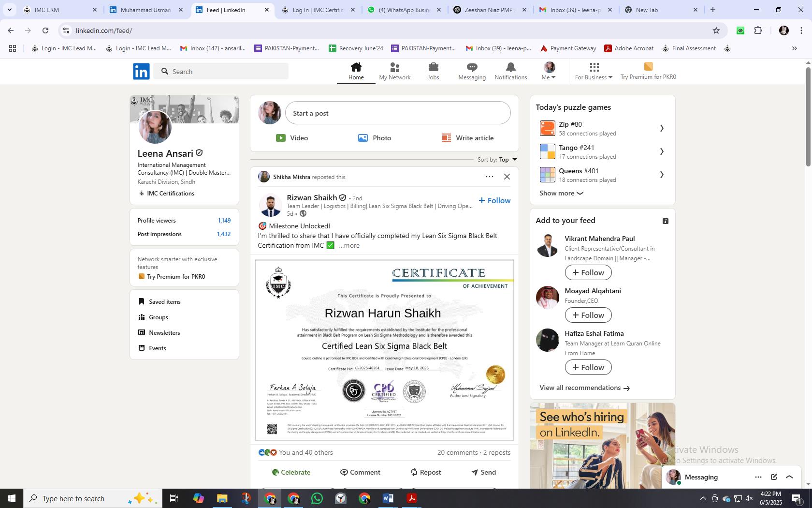The height and width of the screenshot is (508, 812).
Task: Click Write article
Action: tap(468, 138)
